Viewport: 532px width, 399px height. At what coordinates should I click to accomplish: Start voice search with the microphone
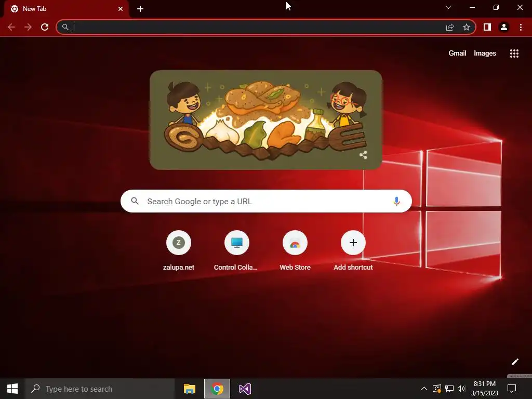tap(396, 201)
